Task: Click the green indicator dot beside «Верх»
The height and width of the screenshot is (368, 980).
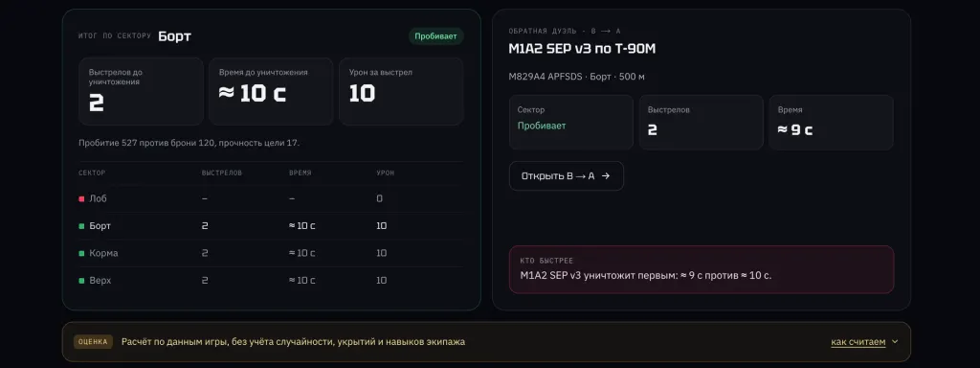Action: (81, 281)
